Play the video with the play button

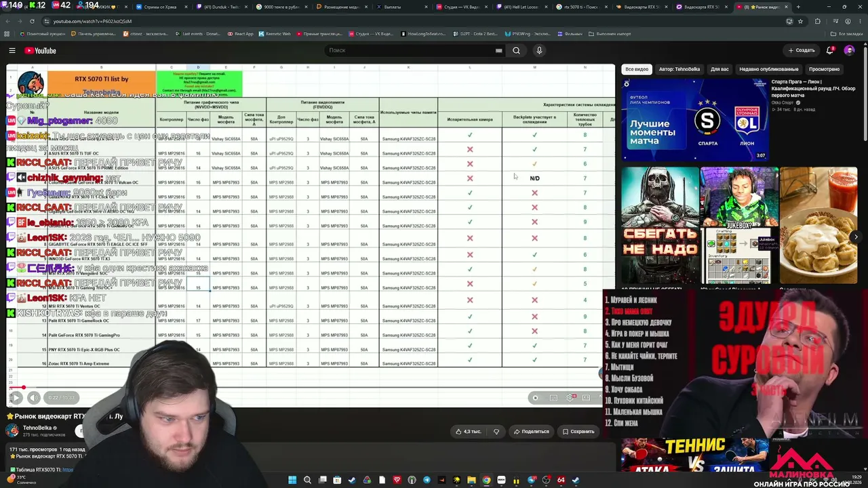[16, 398]
